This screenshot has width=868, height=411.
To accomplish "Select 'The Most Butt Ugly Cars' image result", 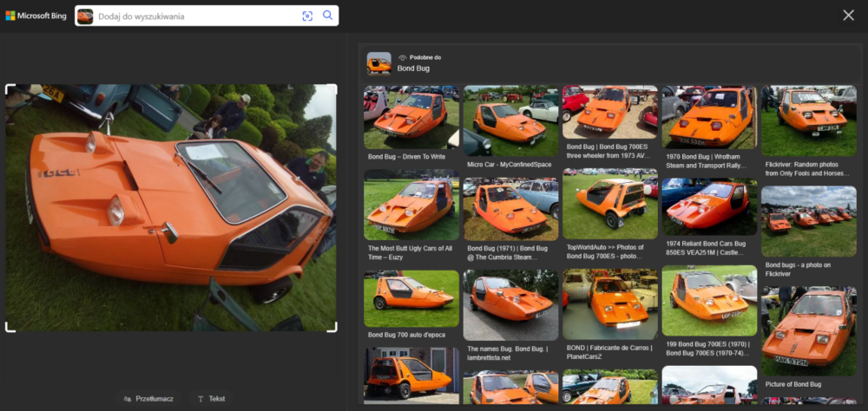I will [411, 205].
